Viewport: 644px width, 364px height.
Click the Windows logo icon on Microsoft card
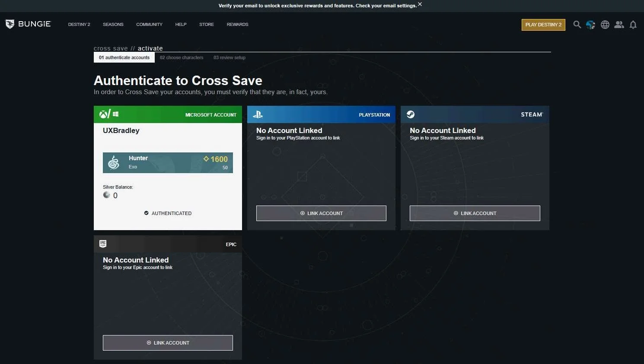coord(115,114)
